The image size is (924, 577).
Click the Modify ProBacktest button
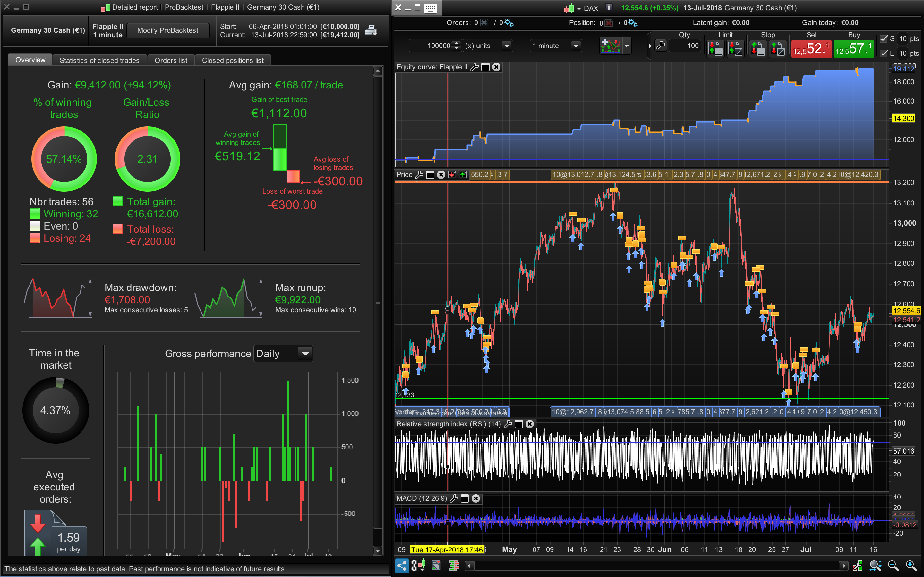[167, 30]
